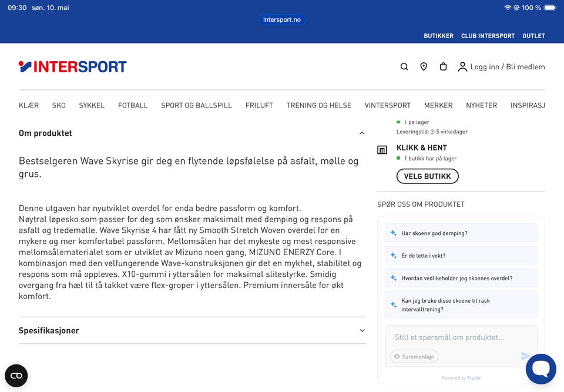This screenshot has width=564, height=392.
Task: Open the SPORT OG BALLSPILL menu
Action: (x=196, y=105)
